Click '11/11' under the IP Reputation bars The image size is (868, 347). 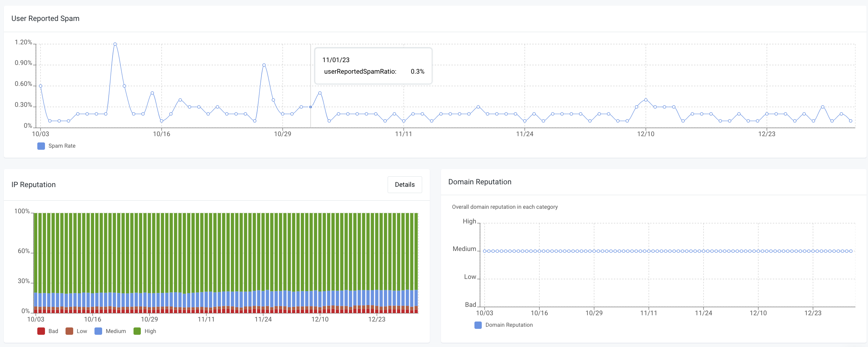point(206,319)
